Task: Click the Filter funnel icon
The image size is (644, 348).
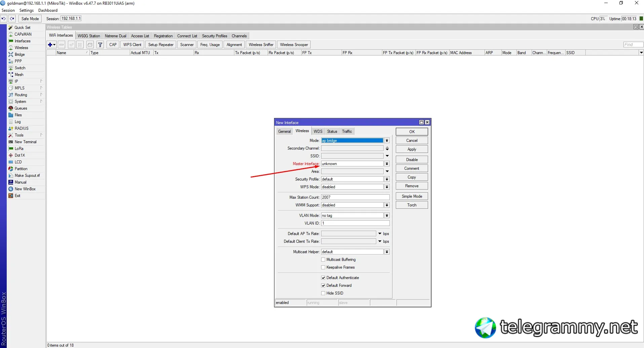Action: click(x=100, y=44)
